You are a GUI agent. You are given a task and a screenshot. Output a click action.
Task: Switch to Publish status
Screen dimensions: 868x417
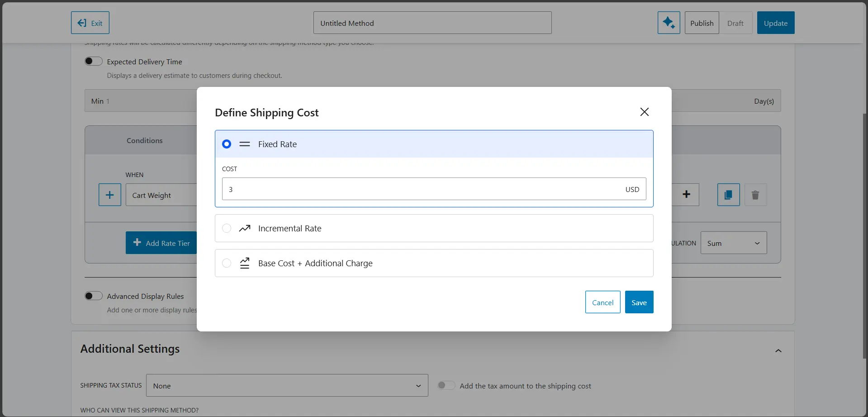[x=701, y=23]
